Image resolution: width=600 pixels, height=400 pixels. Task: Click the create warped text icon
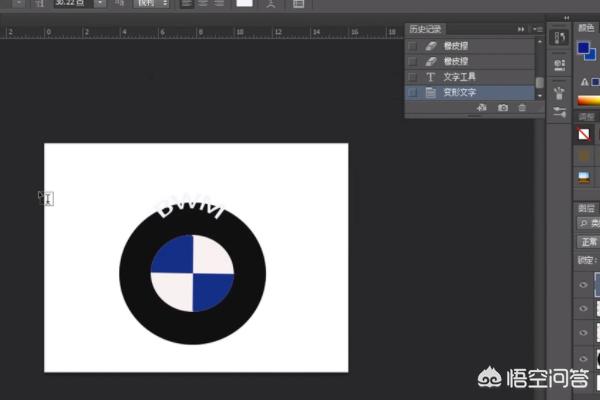(x=271, y=4)
